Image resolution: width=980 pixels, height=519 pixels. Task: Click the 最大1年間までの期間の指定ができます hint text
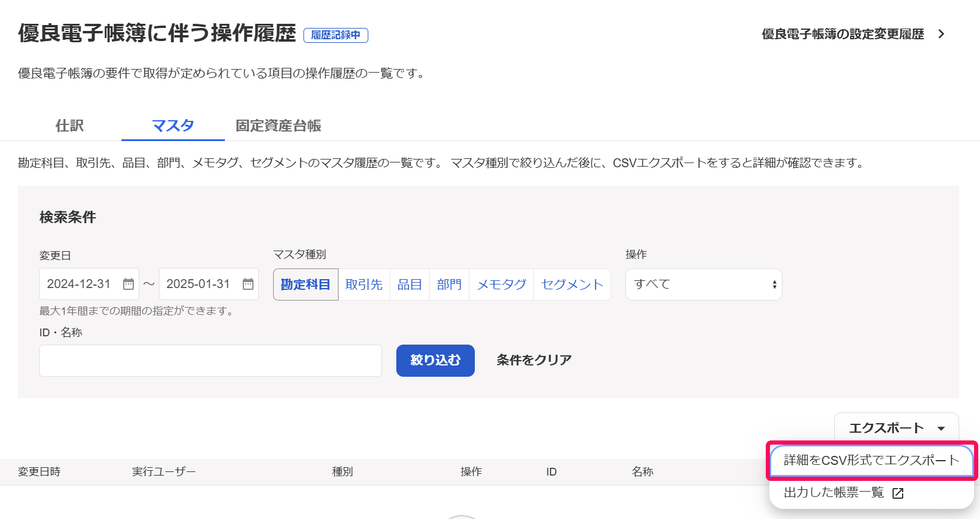[x=138, y=311]
